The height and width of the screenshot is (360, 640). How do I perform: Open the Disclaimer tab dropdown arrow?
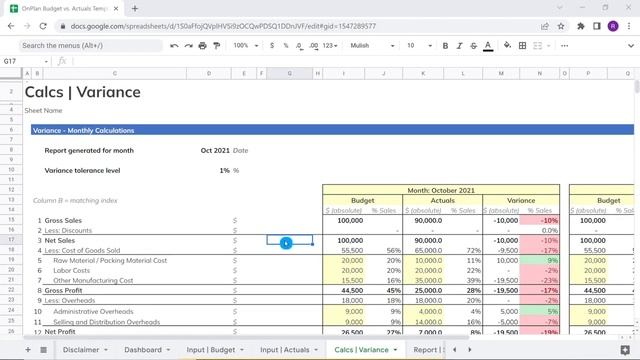tap(106, 350)
